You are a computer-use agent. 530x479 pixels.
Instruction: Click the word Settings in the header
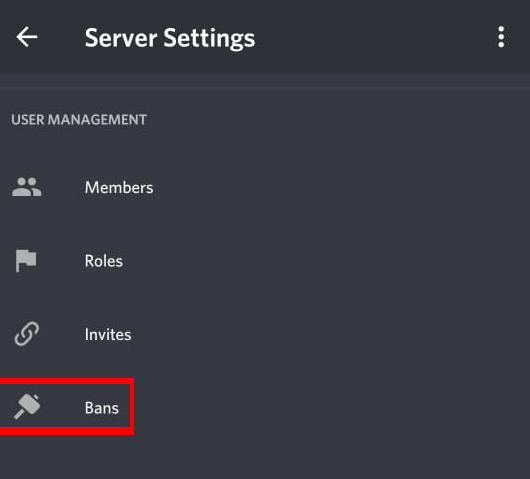point(209,39)
